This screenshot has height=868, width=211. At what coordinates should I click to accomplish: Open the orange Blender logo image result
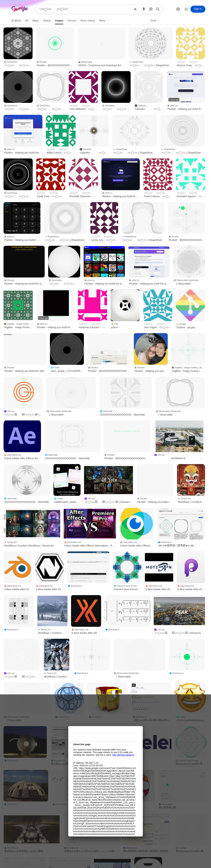[18, 567]
